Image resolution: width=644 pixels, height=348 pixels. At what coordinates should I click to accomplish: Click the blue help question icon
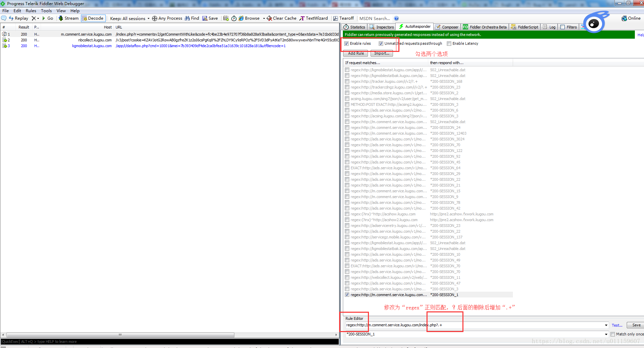point(396,18)
